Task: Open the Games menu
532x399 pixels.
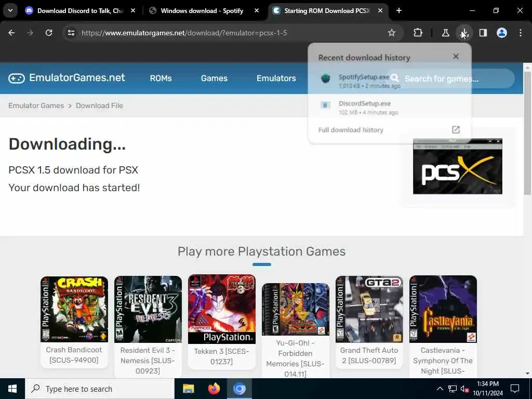Action: coord(214,78)
